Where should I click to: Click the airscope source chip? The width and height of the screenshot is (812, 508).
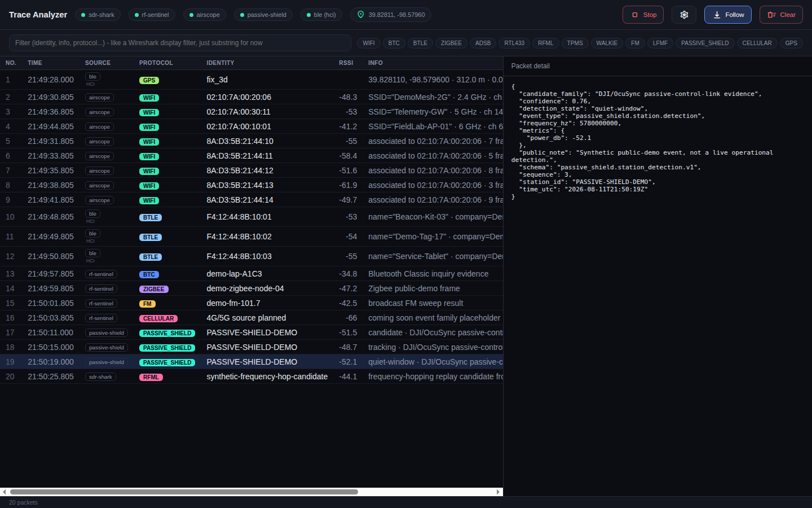205,15
